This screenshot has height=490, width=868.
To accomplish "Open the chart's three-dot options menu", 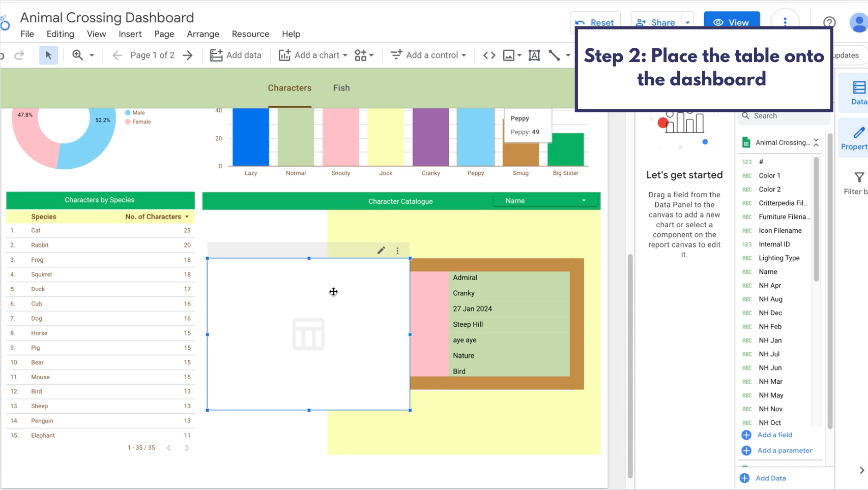I will (397, 250).
